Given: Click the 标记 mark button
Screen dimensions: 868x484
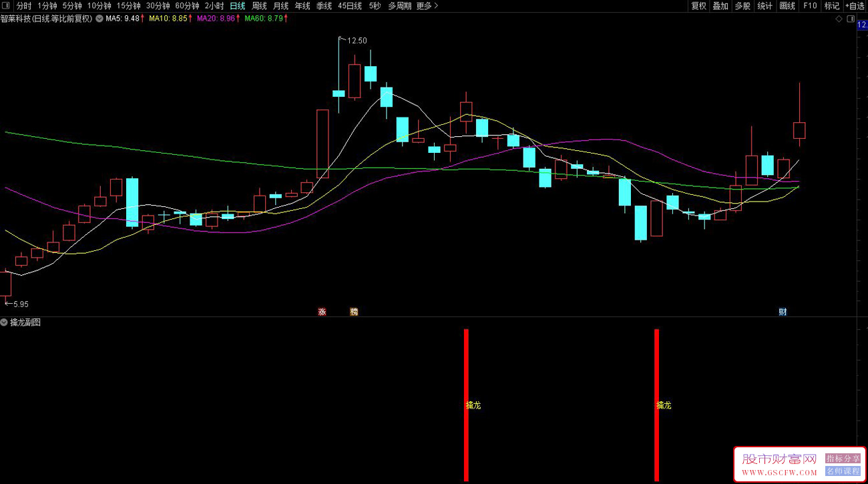Looking at the screenshot, I should (832, 6).
